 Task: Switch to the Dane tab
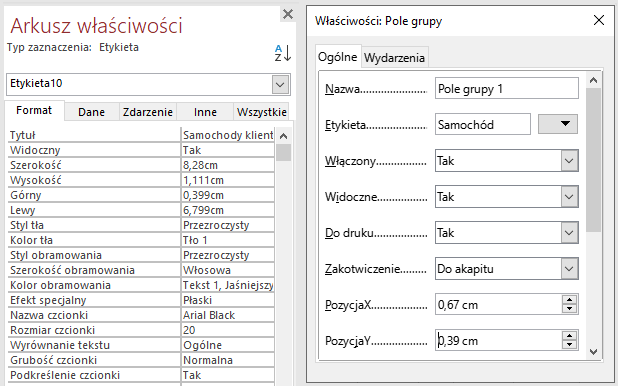coord(91,112)
